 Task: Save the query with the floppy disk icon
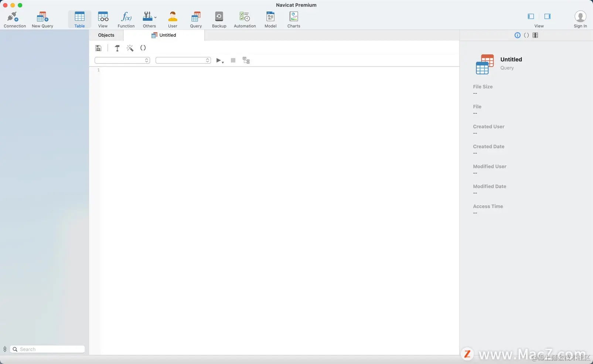coord(98,48)
